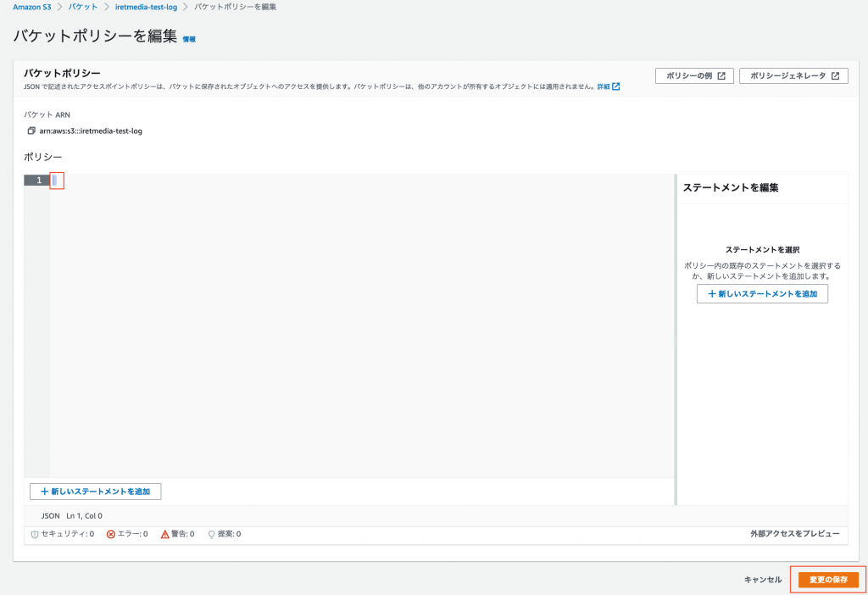The width and height of the screenshot is (868, 595).
Task: Open the 詳細 documentation link
Action: point(604,86)
